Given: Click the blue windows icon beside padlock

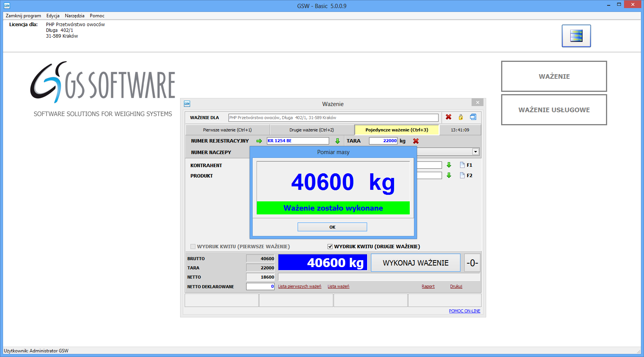Looking at the screenshot, I should coord(473,117).
